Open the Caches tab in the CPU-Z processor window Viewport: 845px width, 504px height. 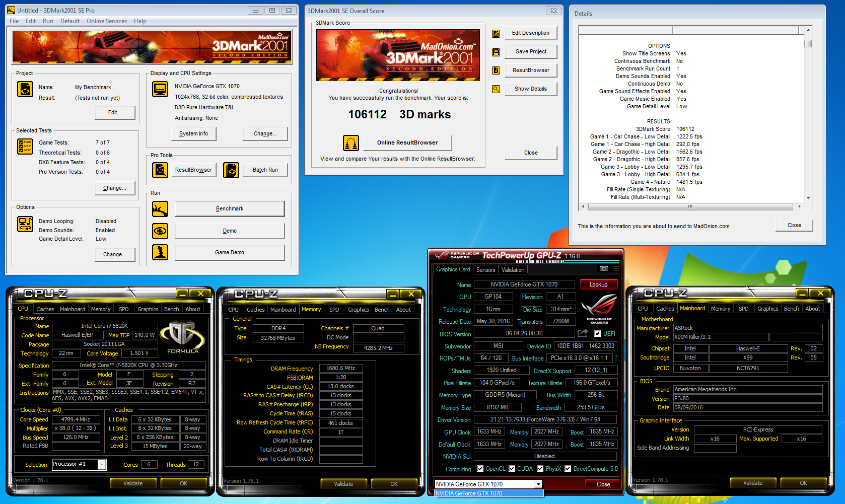click(45, 309)
